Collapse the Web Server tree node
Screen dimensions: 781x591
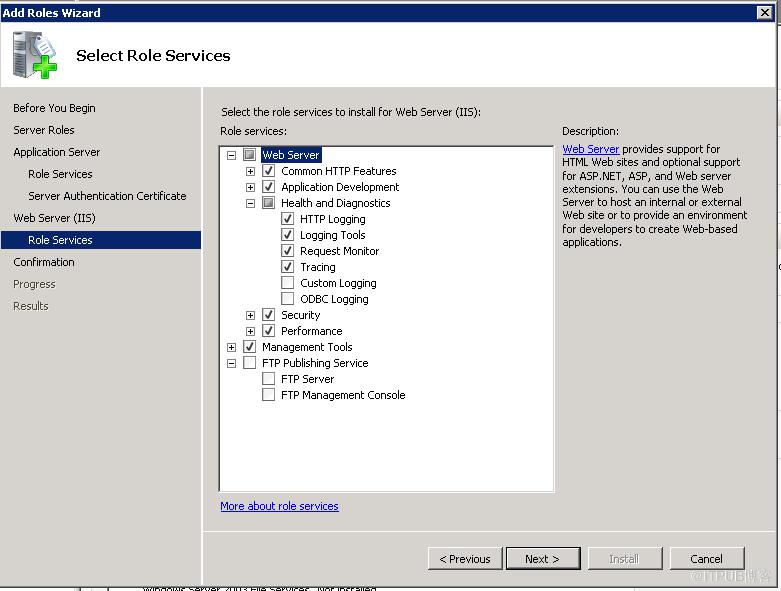click(x=231, y=155)
